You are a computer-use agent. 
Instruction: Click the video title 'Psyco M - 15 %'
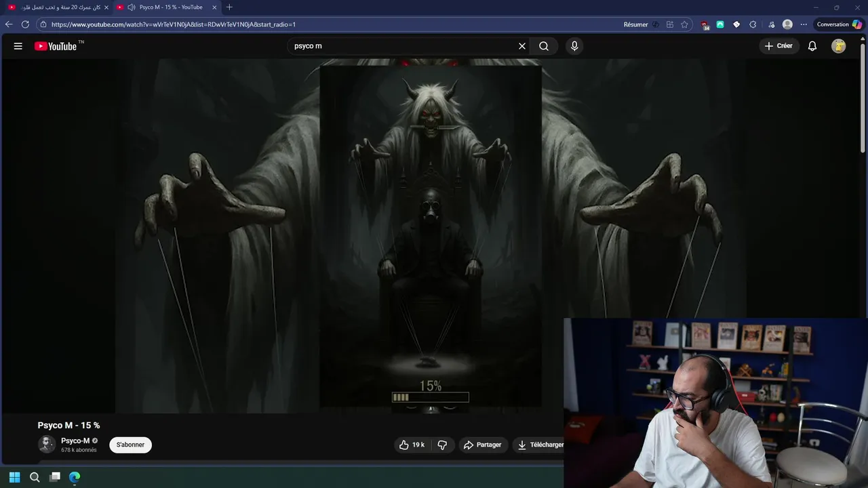68,425
